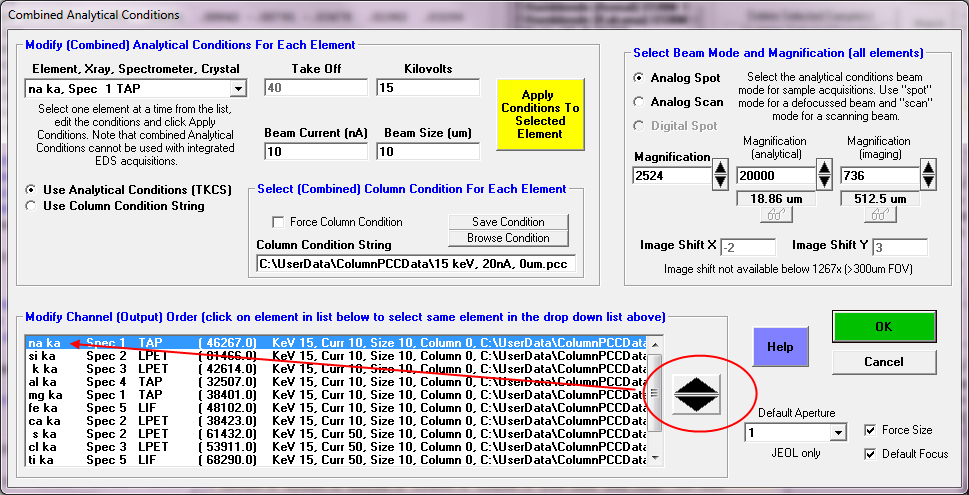Select si ka Spec 2 row in list

[x=200, y=356]
